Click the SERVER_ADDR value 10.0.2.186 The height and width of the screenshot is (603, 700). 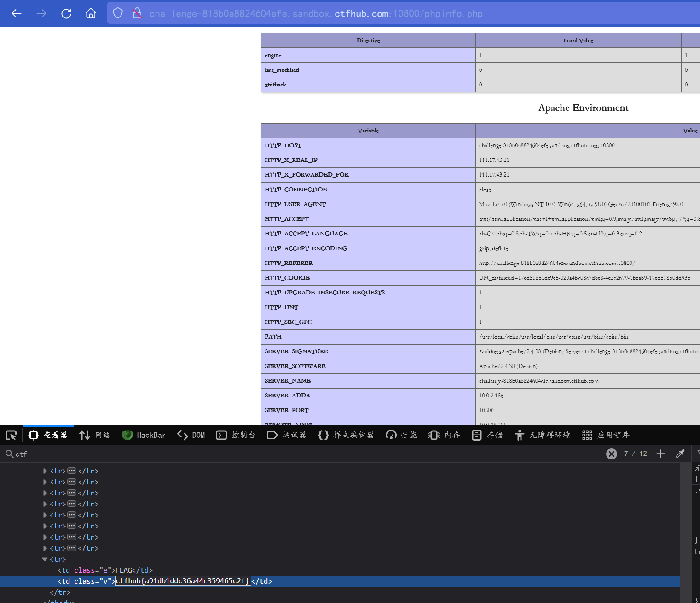coord(491,396)
